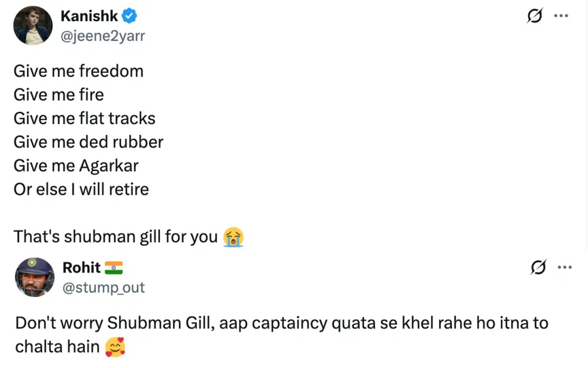This screenshot has height=368, width=588.
Task: Click the "Give me freedom" line
Action: [78, 71]
